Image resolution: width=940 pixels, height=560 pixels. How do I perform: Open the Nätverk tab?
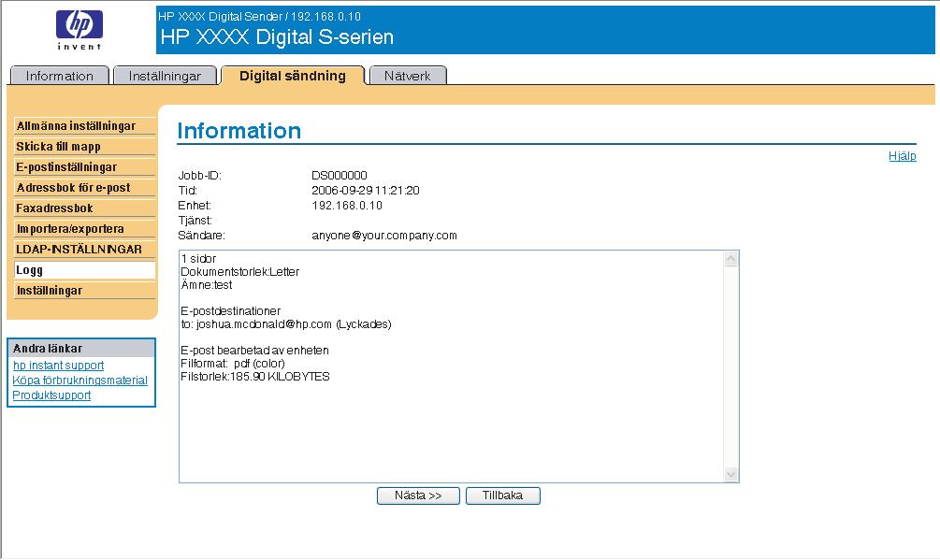click(408, 76)
